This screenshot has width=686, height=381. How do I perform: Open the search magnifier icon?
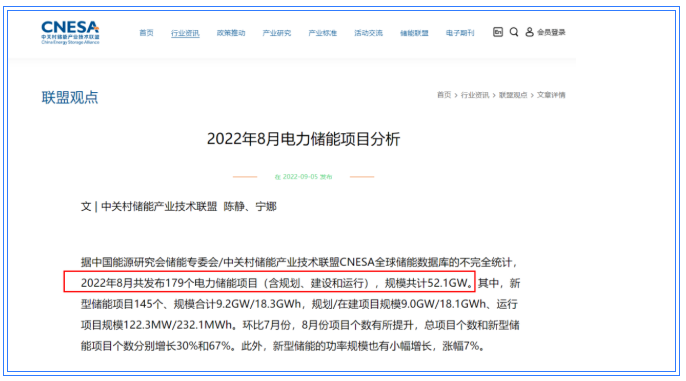[514, 32]
